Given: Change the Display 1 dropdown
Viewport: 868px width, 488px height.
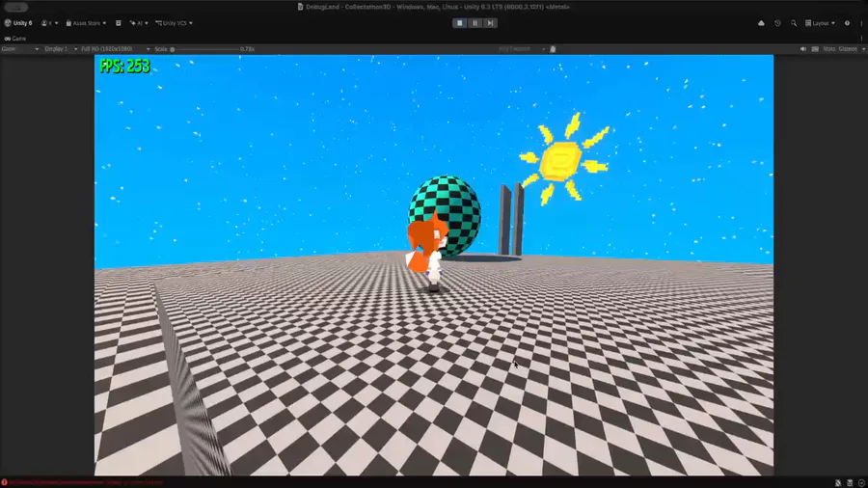Looking at the screenshot, I should (x=61, y=49).
